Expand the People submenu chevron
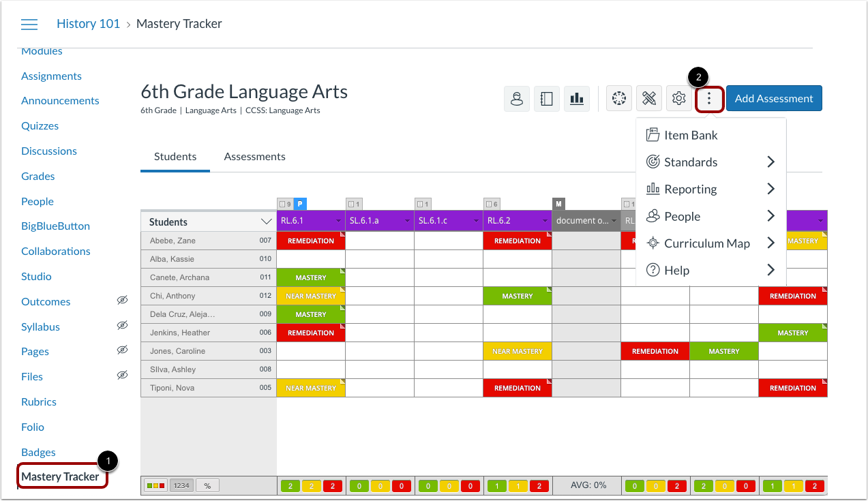 [770, 216]
